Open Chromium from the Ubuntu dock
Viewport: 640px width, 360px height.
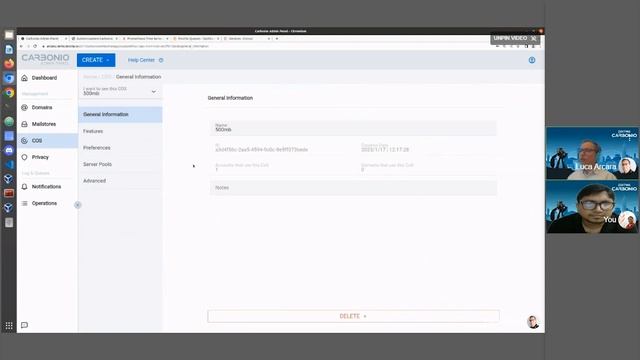[x=9, y=78]
